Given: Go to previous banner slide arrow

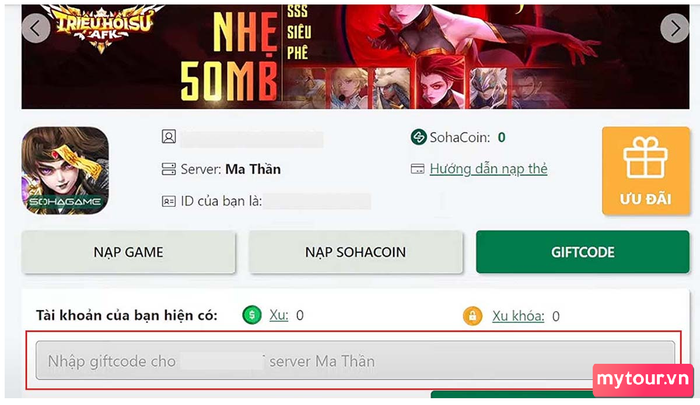Looking at the screenshot, I should coord(36,29).
